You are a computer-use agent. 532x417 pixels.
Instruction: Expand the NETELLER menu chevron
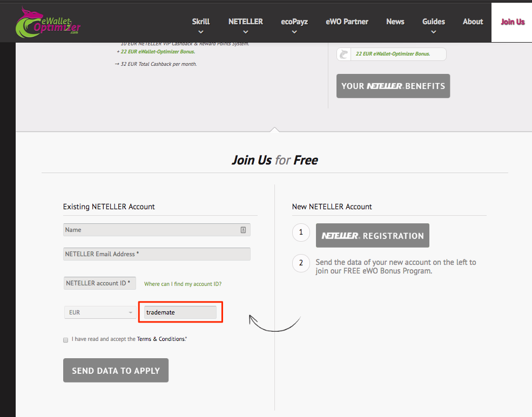pyautogui.click(x=246, y=32)
